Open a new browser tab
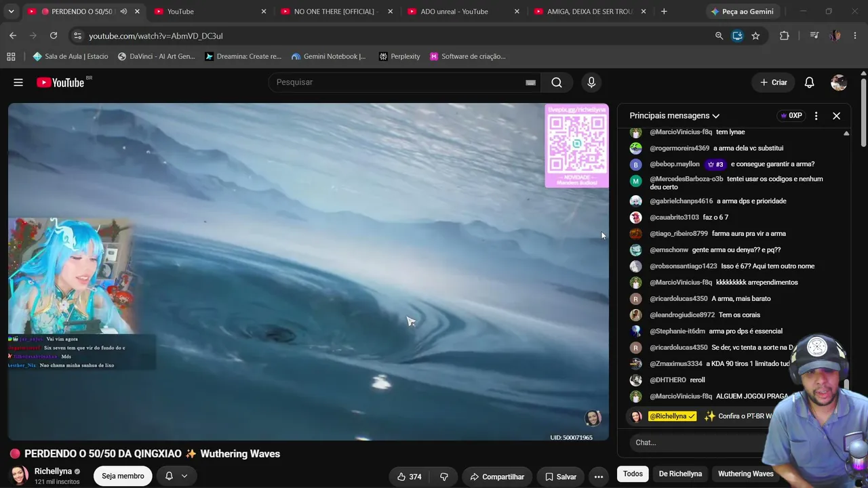Image resolution: width=868 pixels, height=488 pixels. click(664, 12)
